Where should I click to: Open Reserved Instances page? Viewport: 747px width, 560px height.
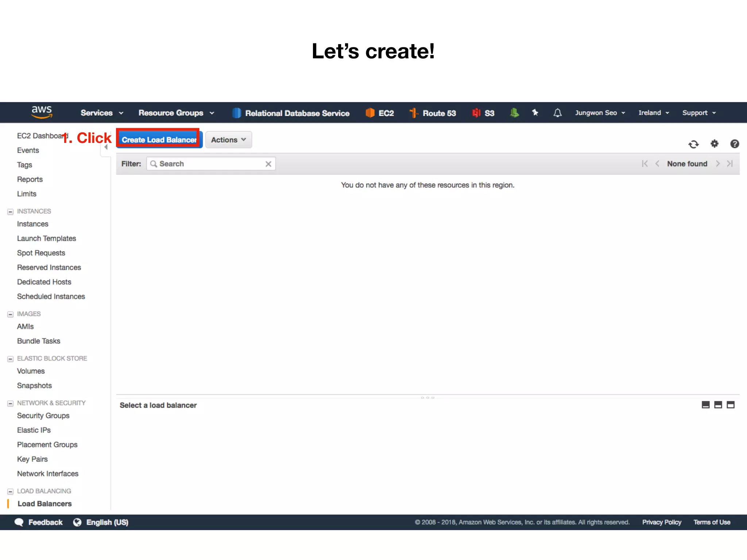pyautogui.click(x=49, y=268)
